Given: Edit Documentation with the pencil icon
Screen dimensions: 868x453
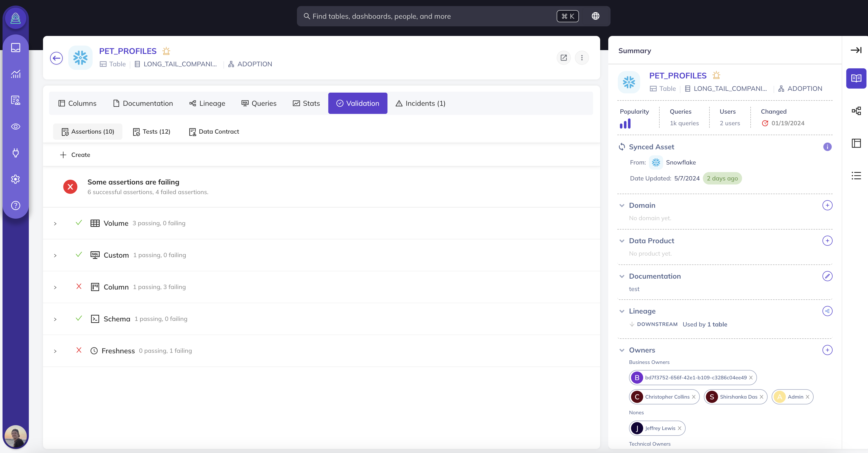Looking at the screenshot, I should (827, 276).
